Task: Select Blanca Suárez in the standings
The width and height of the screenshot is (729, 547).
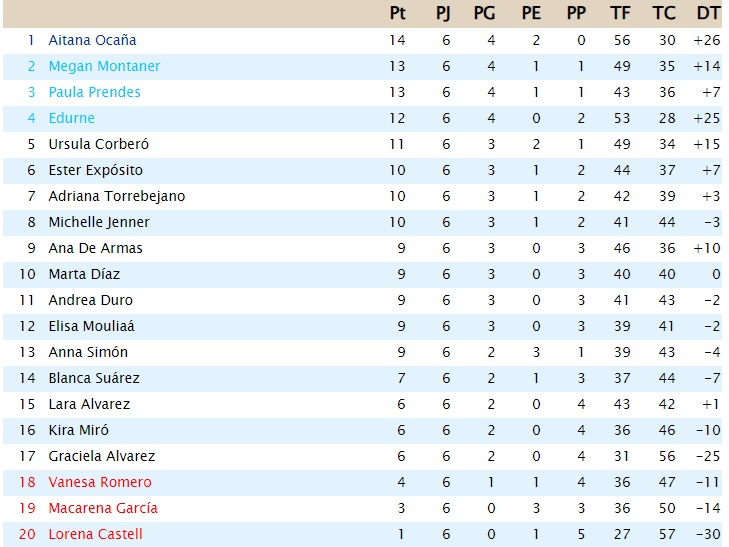Action: [x=94, y=378]
